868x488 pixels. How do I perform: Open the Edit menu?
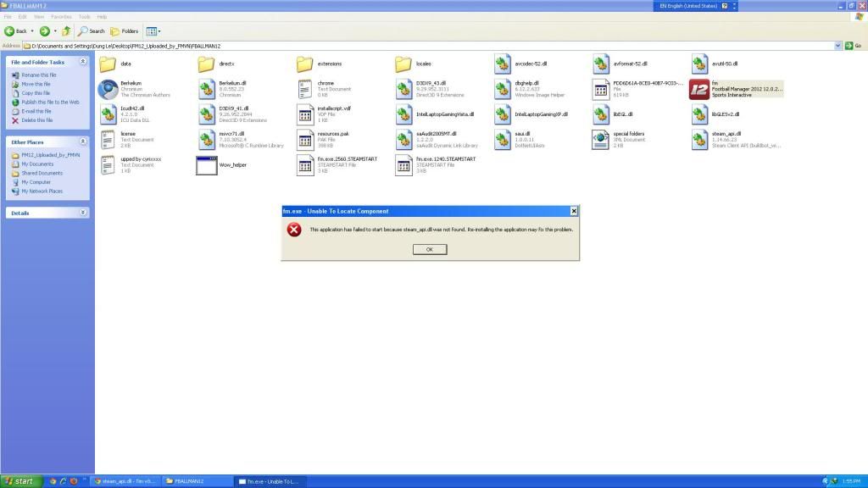(22, 17)
